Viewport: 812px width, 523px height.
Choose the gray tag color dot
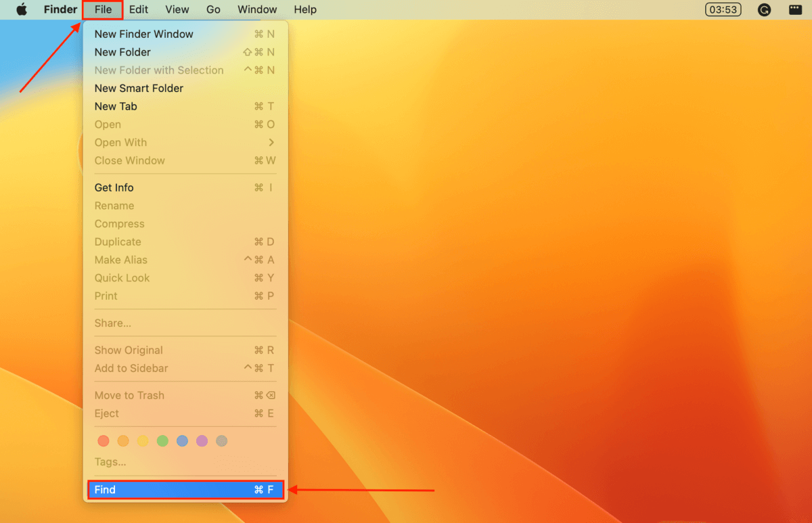point(221,441)
